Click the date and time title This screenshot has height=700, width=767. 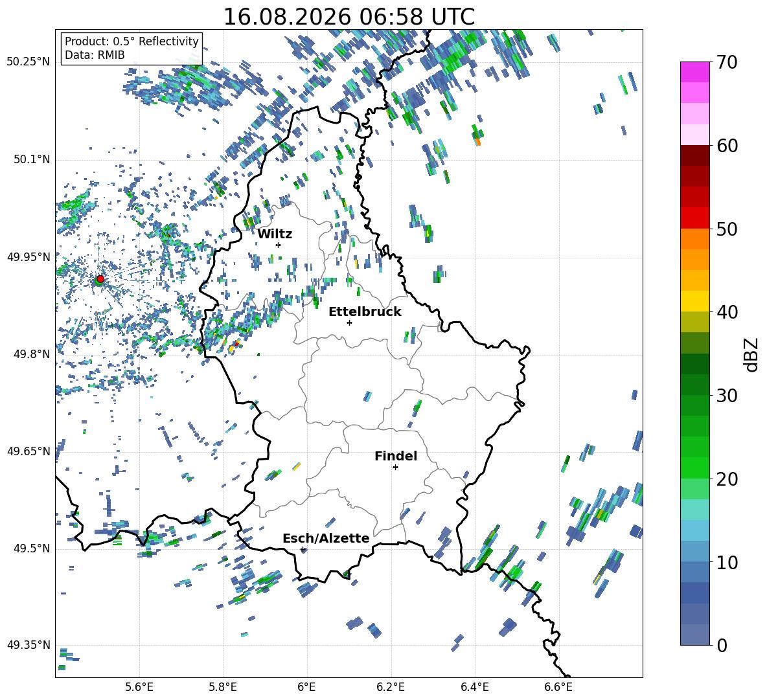(x=349, y=17)
